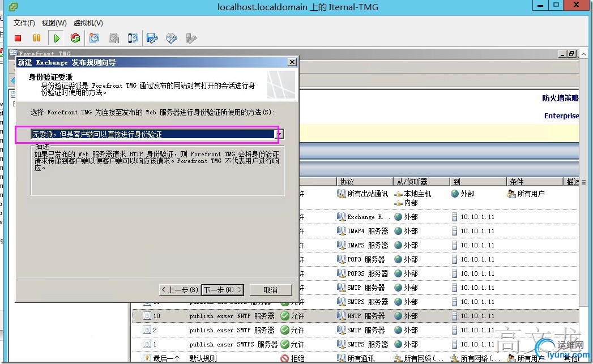Viewport: 593px width, 364px height.
Task: Take a snapshot of the virtual machine
Action: coord(94,38)
